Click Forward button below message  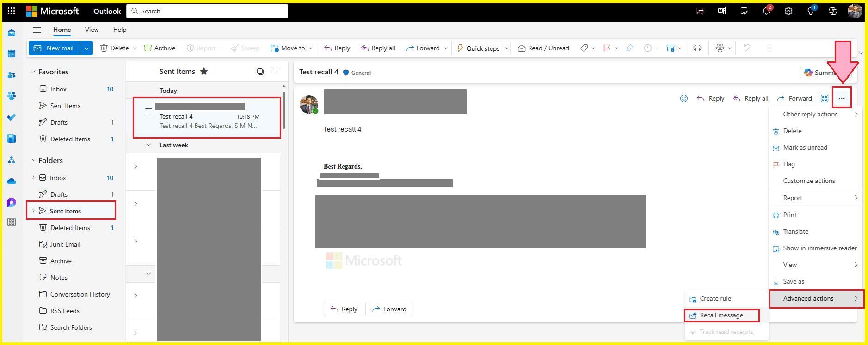pos(389,309)
